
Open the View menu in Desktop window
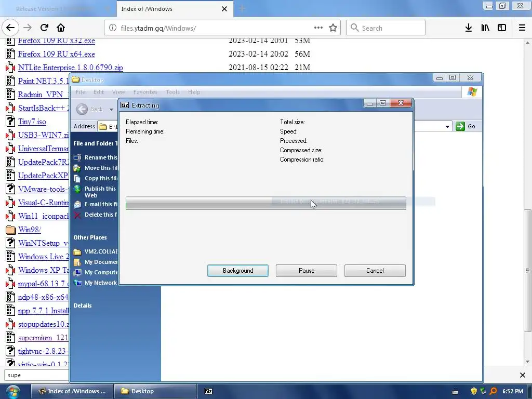118,92
